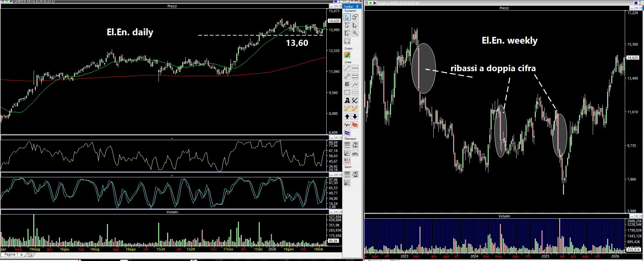Screen dimensions: 644x261
Task: Select the crosshair pointer tool
Action: (x=347, y=33)
